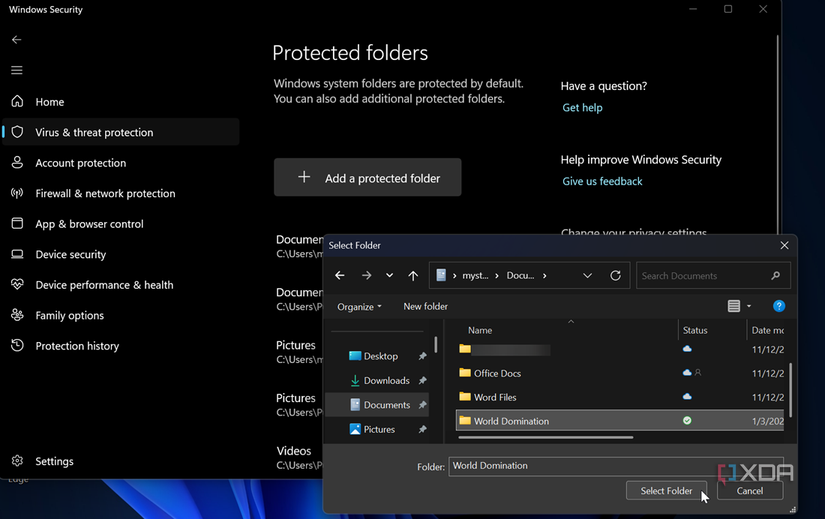Open Account protection section
Image resolution: width=825 pixels, height=519 pixels.
pyautogui.click(x=120, y=163)
